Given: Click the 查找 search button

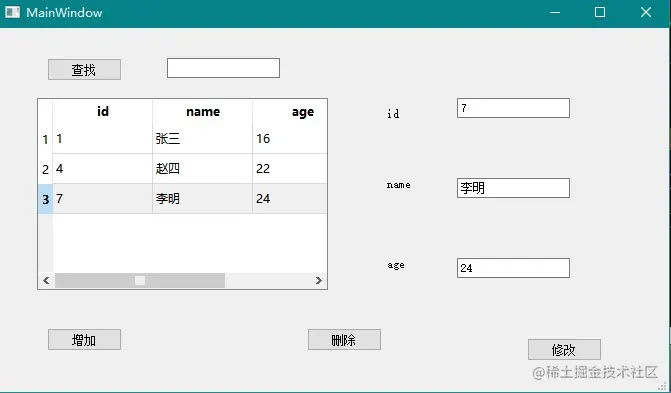Looking at the screenshot, I should pyautogui.click(x=84, y=69).
